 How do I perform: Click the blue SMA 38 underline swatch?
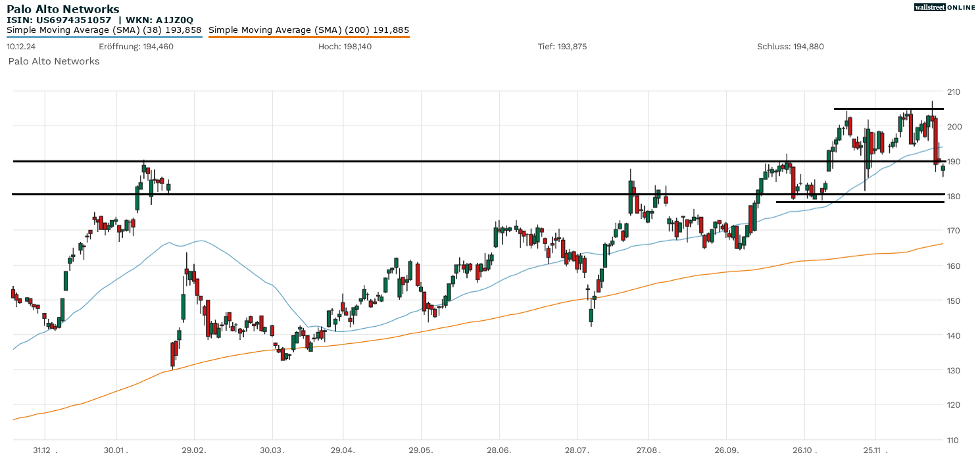[104, 37]
